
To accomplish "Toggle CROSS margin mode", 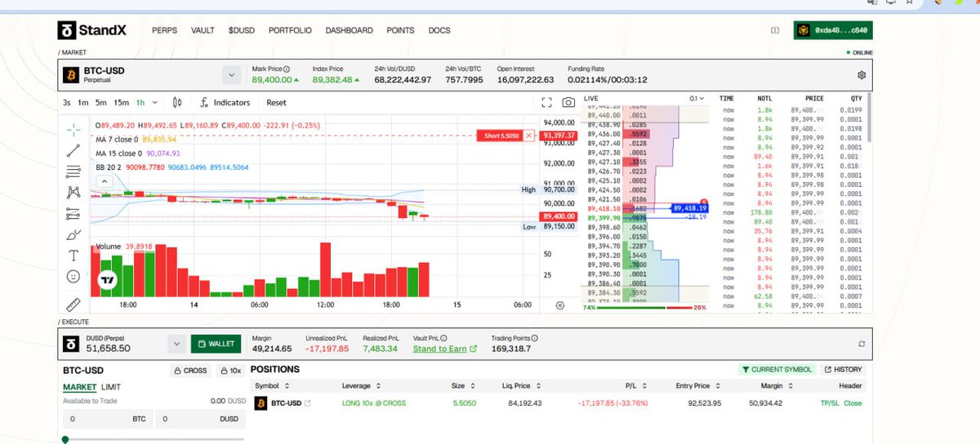I will click(x=189, y=370).
